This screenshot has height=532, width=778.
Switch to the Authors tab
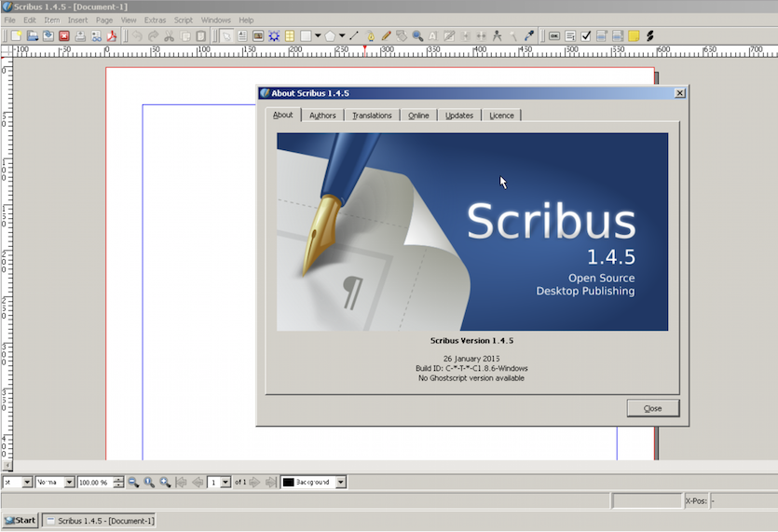(322, 116)
